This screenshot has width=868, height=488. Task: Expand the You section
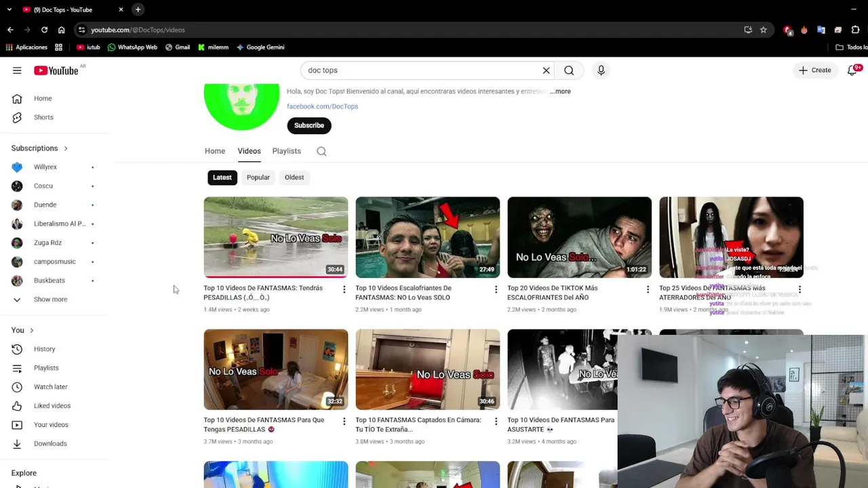(x=22, y=330)
